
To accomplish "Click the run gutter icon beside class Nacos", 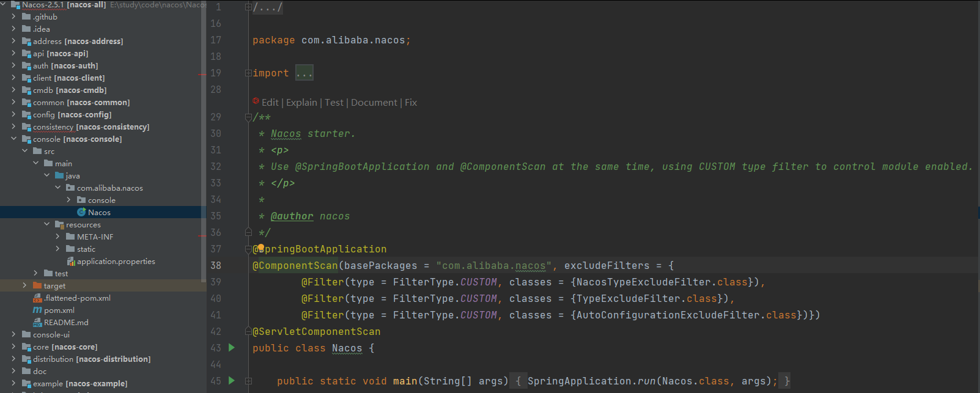I will click(x=232, y=348).
